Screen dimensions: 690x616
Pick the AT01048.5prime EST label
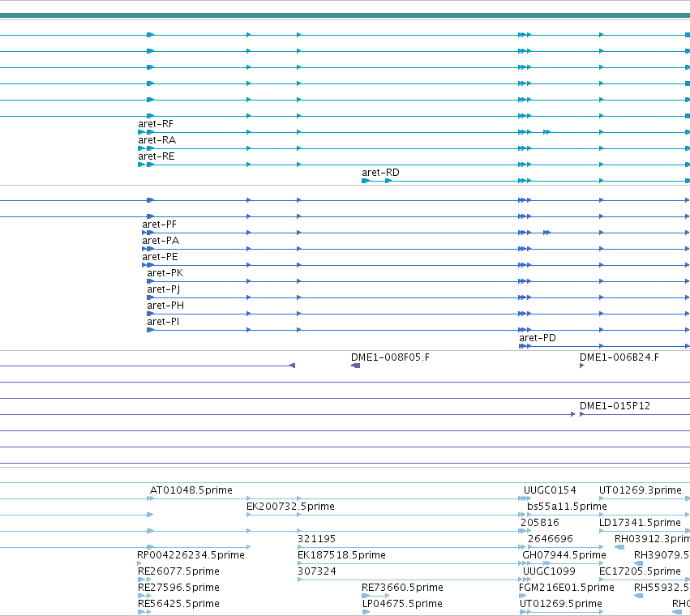(191, 490)
